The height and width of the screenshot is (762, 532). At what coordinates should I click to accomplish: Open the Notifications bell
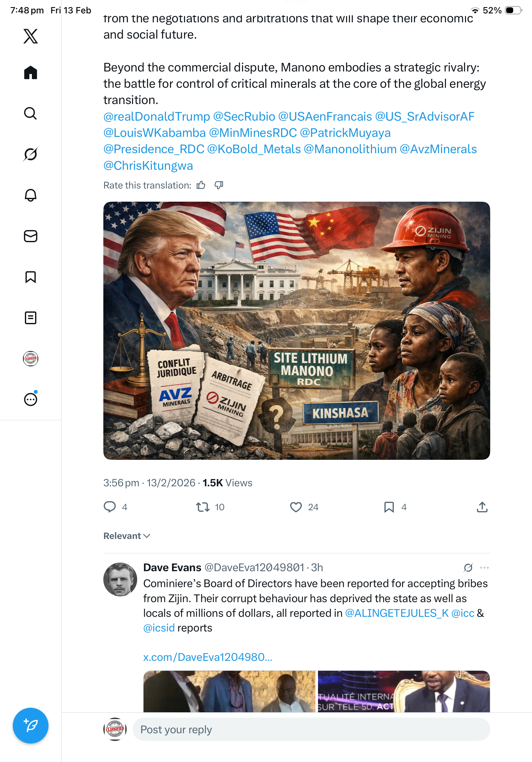click(x=31, y=195)
